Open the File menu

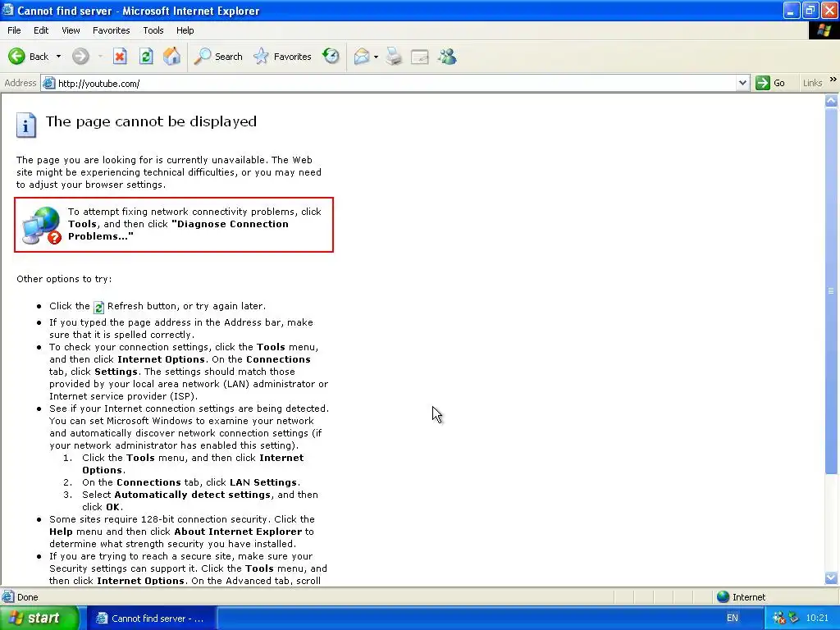[14, 30]
